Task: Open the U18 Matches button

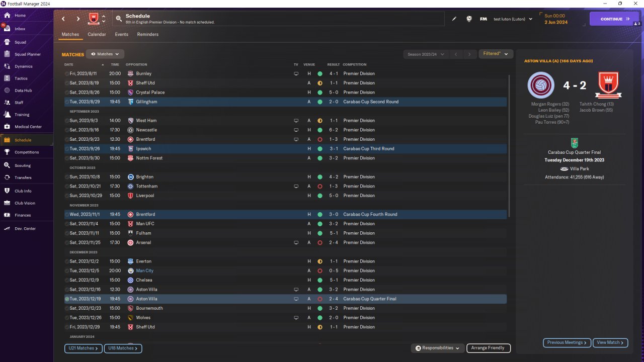Action: 123,348
